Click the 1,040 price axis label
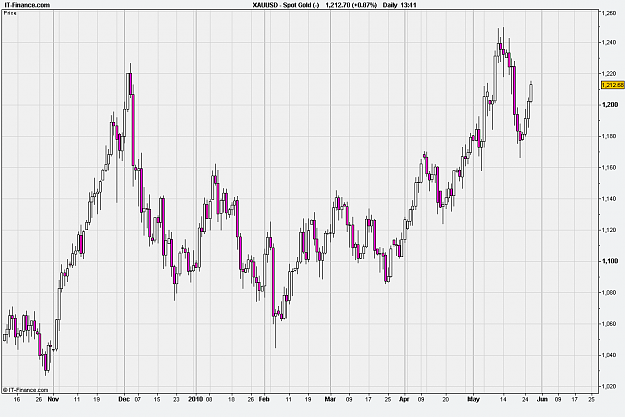This screenshot has height=417, width=625. (609, 355)
